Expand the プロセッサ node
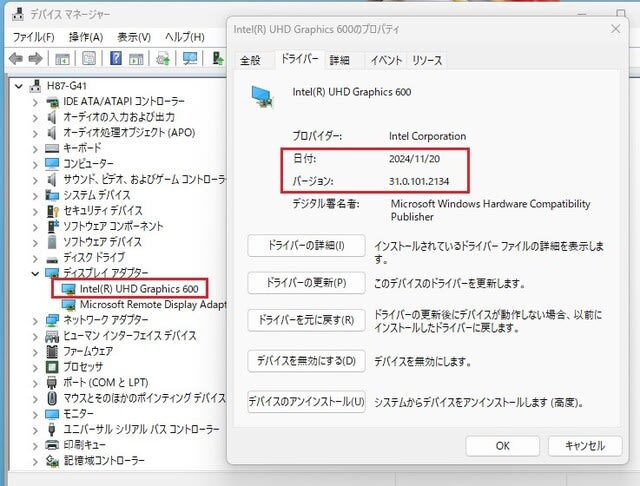The image size is (640, 486). pyautogui.click(x=35, y=367)
